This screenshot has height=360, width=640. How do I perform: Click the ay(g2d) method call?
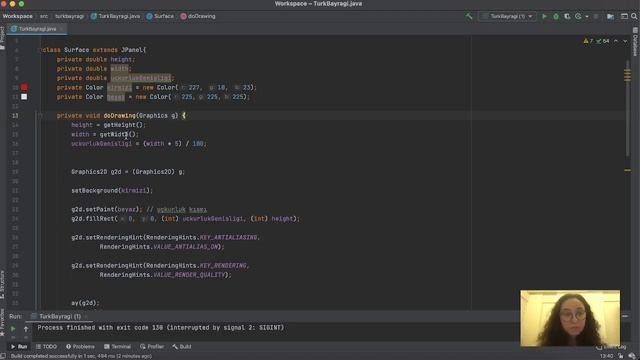(x=85, y=303)
